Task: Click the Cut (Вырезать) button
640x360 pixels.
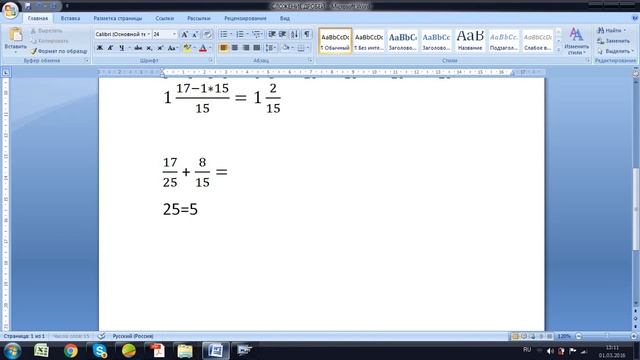Action: point(47,31)
